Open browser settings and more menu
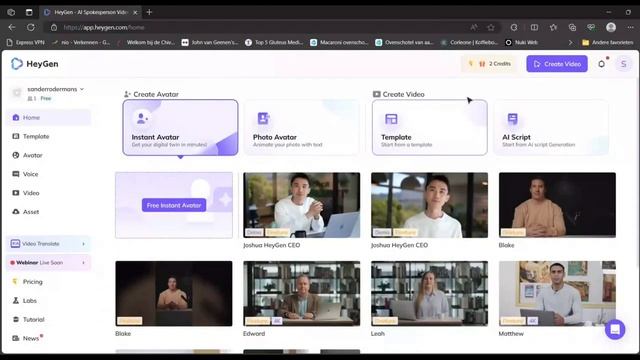The height and width of the screenshot is (360, 640). coord(630,27)
